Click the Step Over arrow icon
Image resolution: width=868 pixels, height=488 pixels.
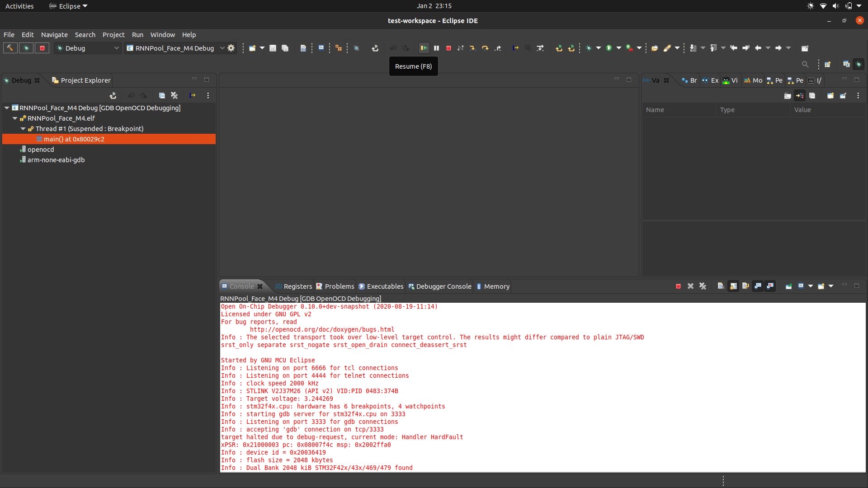(485, 48)
